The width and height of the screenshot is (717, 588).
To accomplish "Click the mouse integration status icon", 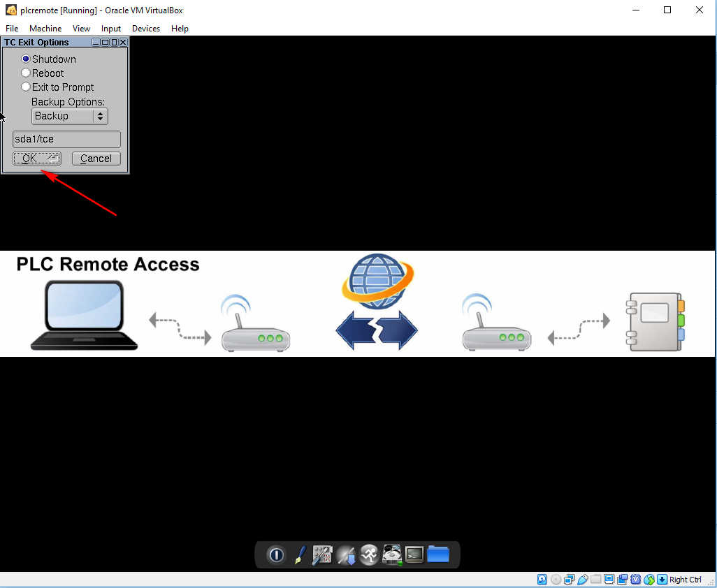I will point(649,580).
